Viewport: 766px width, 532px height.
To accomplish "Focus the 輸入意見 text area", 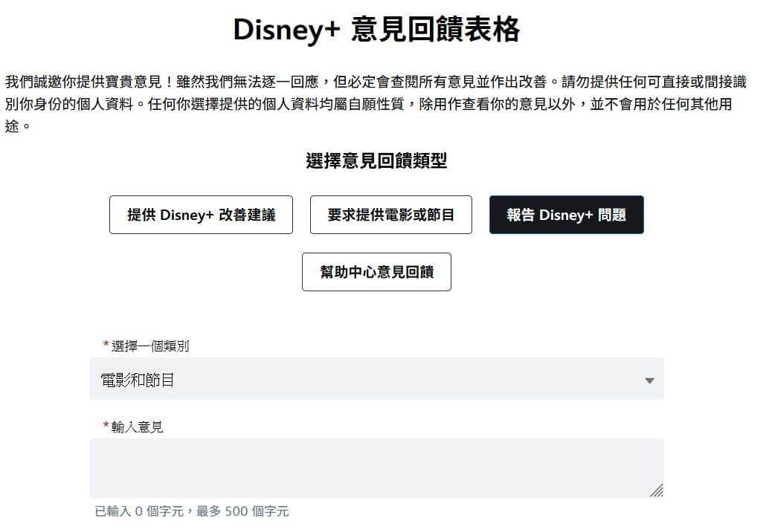I will pos(376,468).
